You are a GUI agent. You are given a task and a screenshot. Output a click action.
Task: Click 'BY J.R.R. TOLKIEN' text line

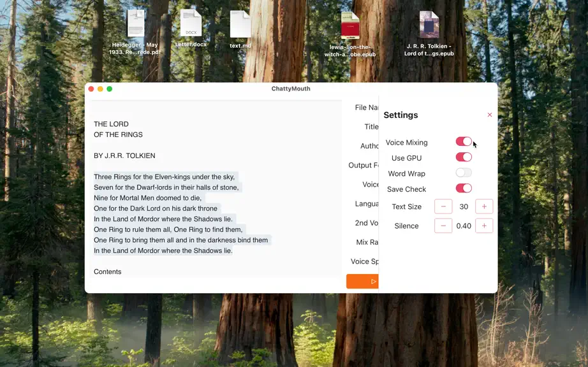click(x=124, y=156)
